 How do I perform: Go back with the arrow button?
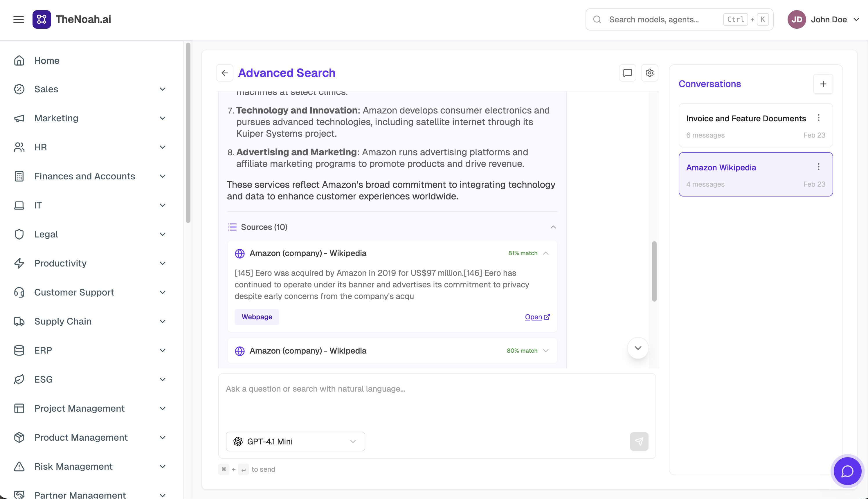[224, 73]
